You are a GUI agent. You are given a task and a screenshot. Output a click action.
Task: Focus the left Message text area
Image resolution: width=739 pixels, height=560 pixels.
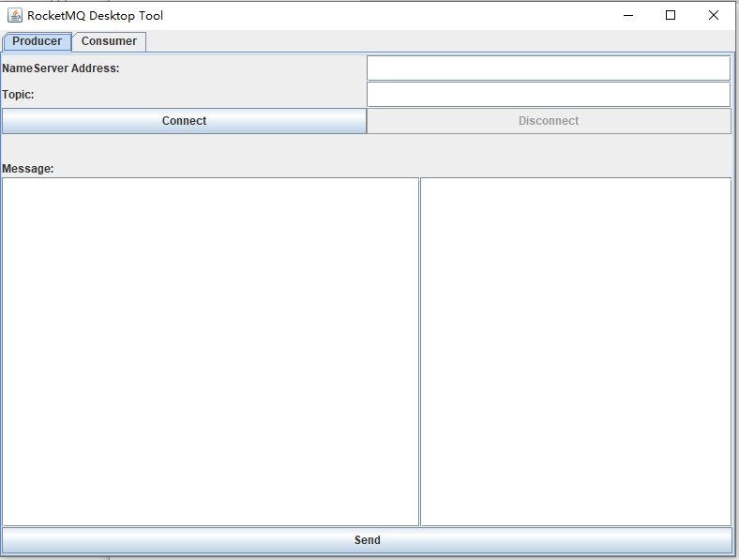(210, 352)
